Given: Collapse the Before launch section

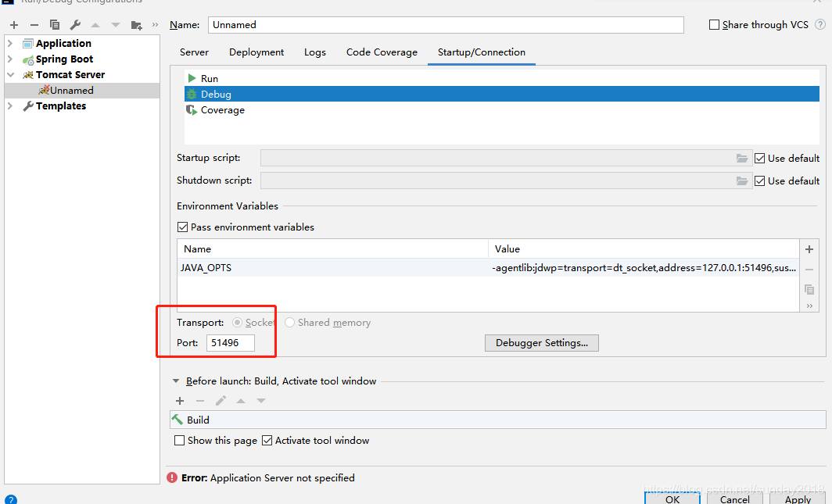Looking at the screenshot, I should tap(176, 381).
